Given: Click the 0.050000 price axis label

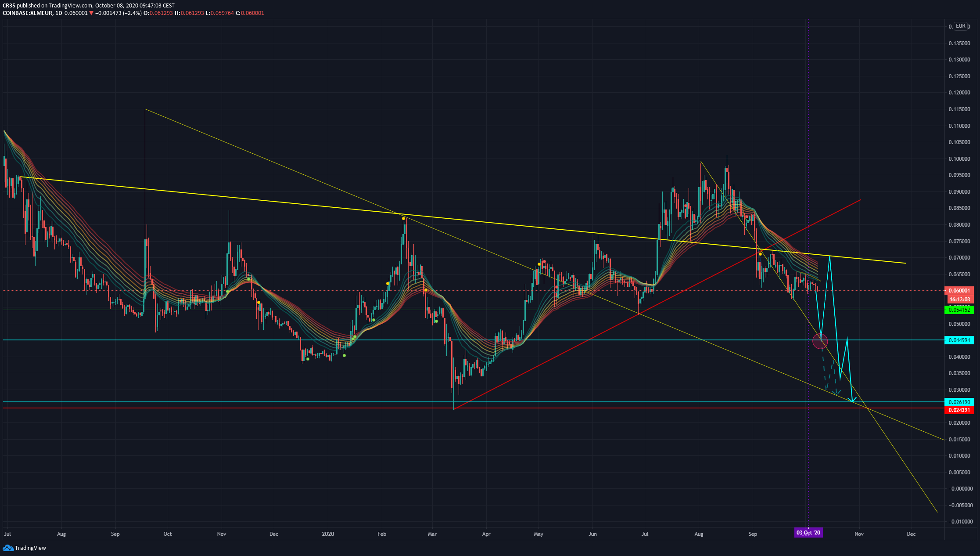Looking at the screenshot, I should tap(959, 324).
